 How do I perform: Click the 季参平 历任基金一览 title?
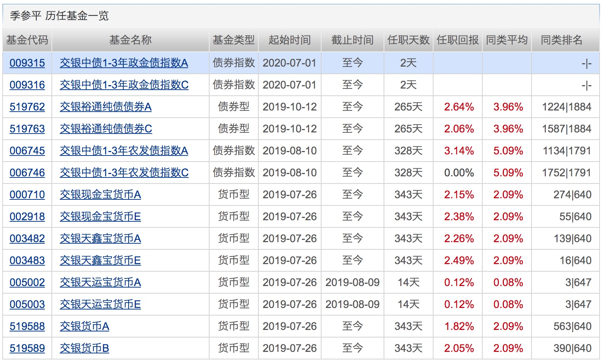(59, 16)
